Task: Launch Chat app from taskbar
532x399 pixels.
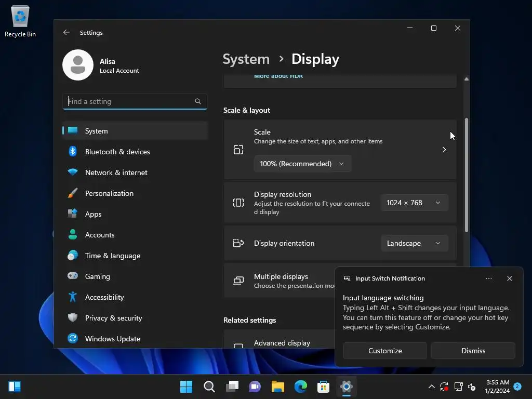Action: (255, 387)
